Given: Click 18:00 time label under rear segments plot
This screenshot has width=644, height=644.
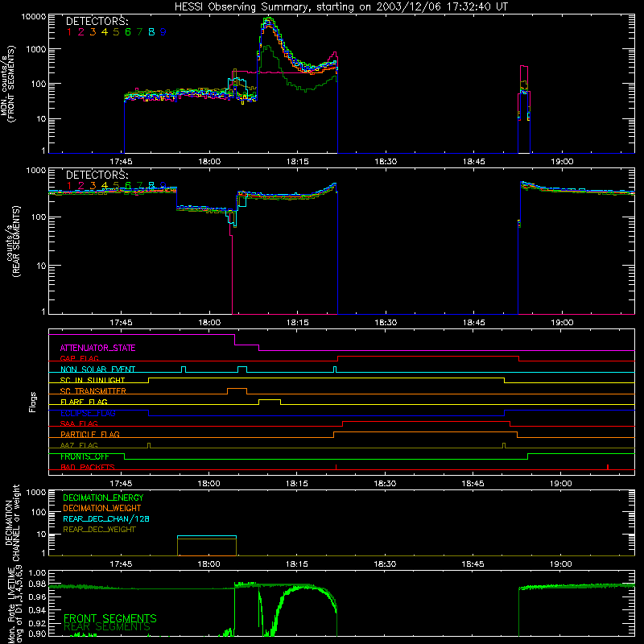Looking at the screenshot, I should click(209, 323).
